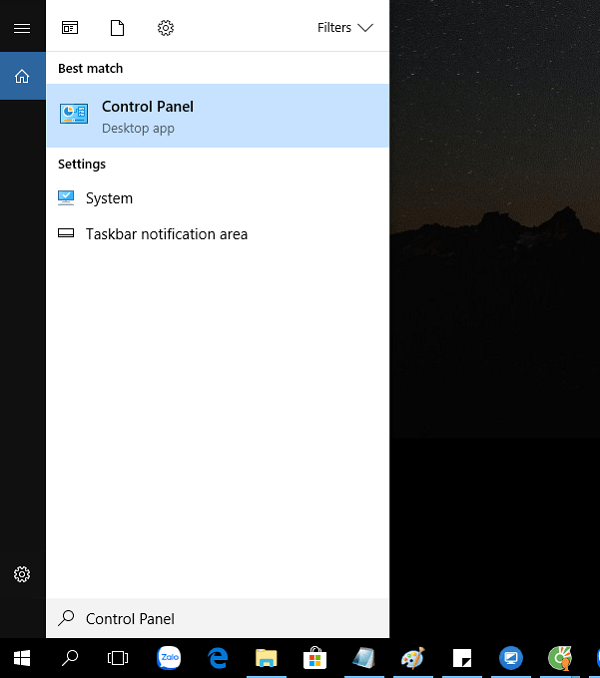Viewport: 600px width, 678px height.
Task: Select the Apps filter icon
Action: (x=70, y=28)
